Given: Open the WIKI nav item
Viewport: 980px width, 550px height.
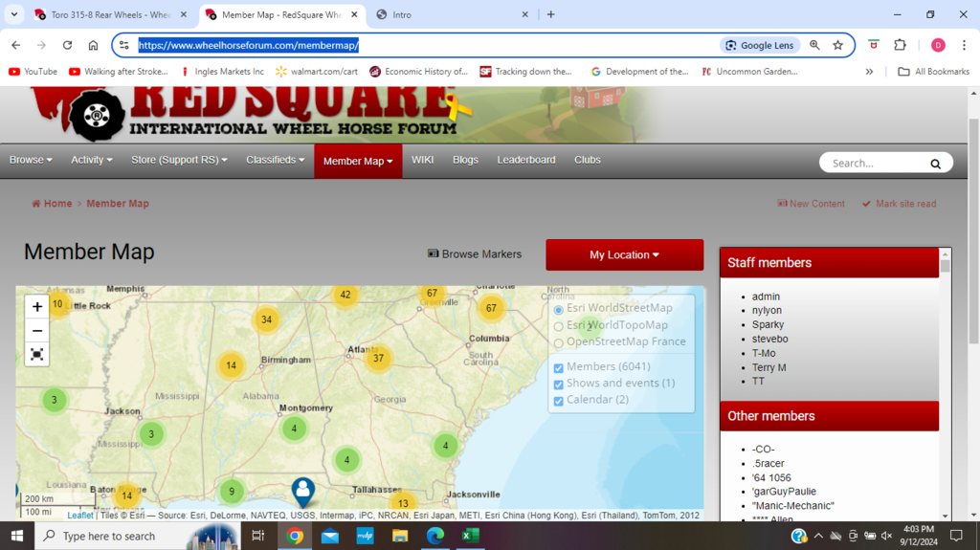Looking at the screenshot, I should (422, 160).
